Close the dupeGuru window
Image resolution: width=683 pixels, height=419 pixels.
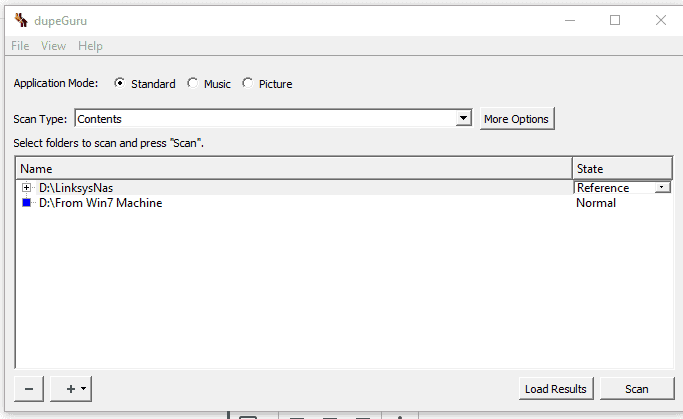661,20
